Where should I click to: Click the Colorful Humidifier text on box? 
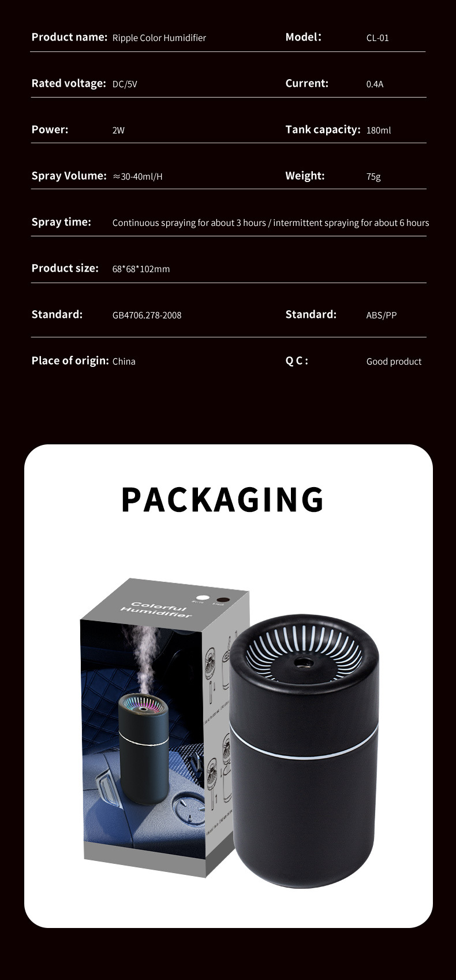click(156, 610)
